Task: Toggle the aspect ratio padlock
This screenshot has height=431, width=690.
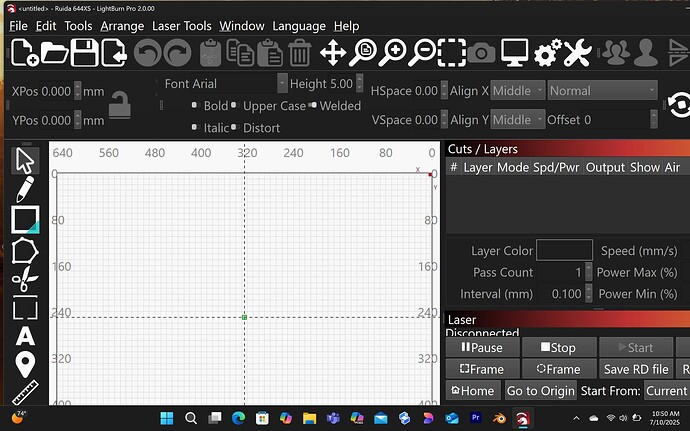Action: click(120, 106)
